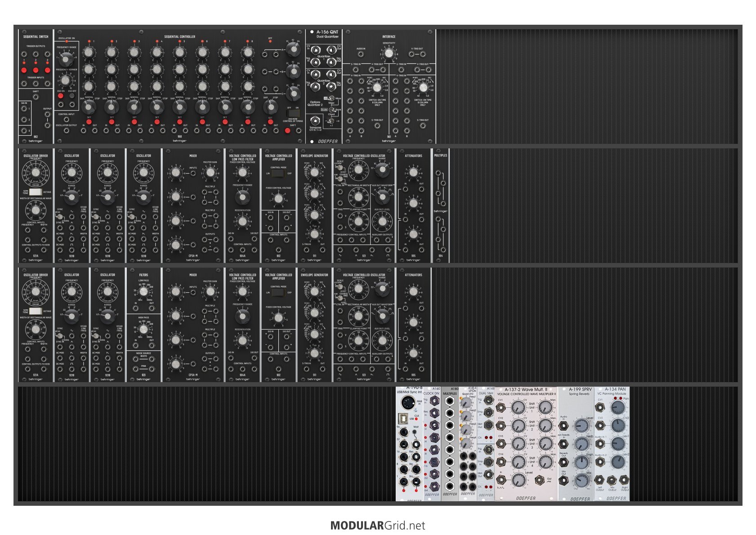Click the Sensitivity knob on the Interface module
The image size is (756, 535).
point(389,54)
